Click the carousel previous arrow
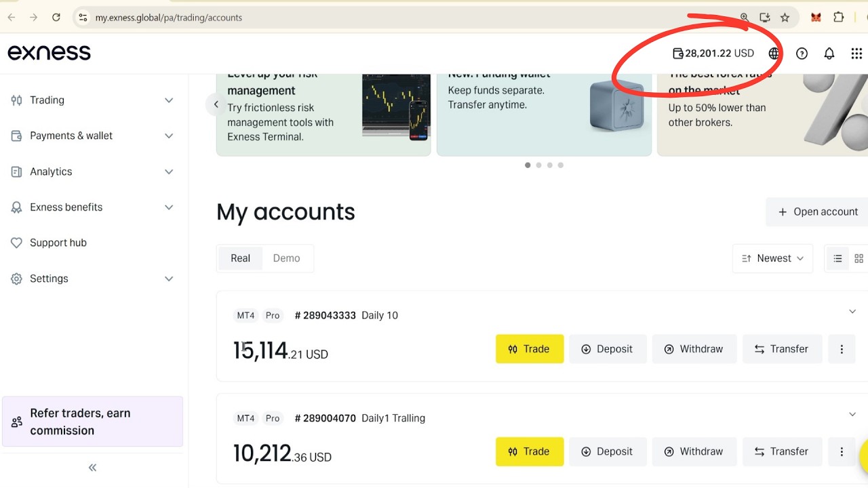Image resolution: width=868 pixels, height=488 pixels. tap(216, 104)
